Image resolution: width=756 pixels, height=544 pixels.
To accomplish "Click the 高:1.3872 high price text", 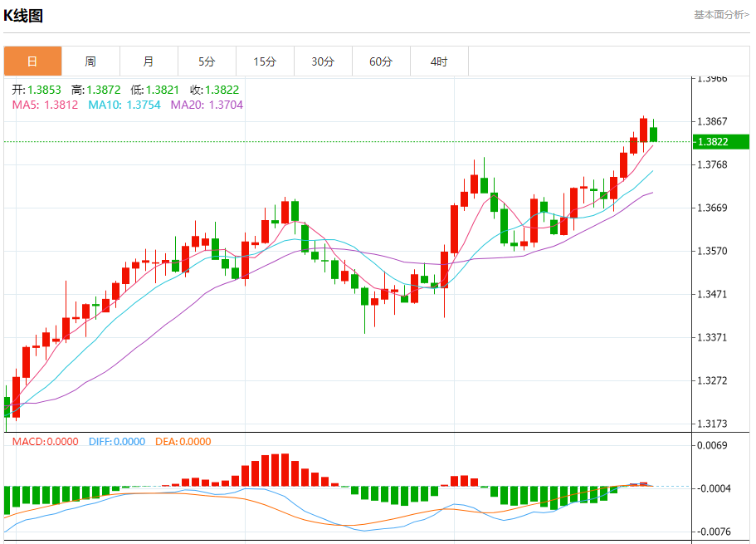I will click(96, 90).
